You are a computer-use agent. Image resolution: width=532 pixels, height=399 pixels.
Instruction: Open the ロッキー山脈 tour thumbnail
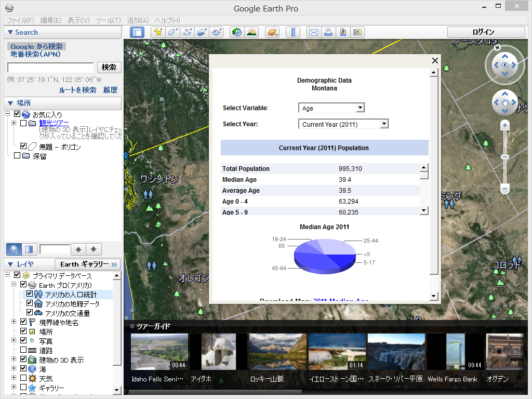(x=277, y=351)
